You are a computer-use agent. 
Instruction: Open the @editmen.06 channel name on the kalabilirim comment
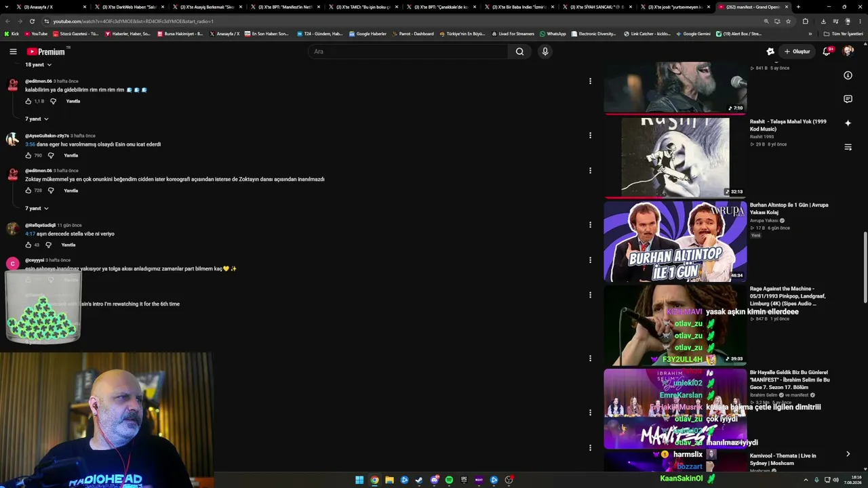[39, 81]
